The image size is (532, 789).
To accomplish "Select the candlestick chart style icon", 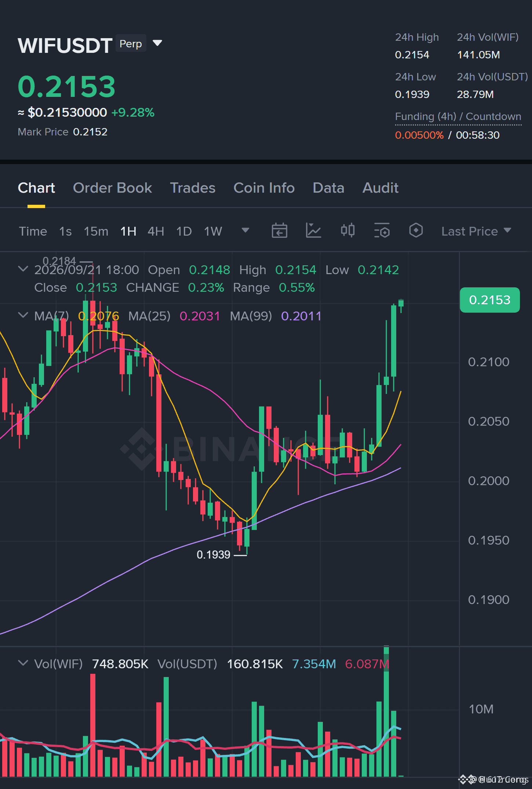I will [x=347, y=231].
